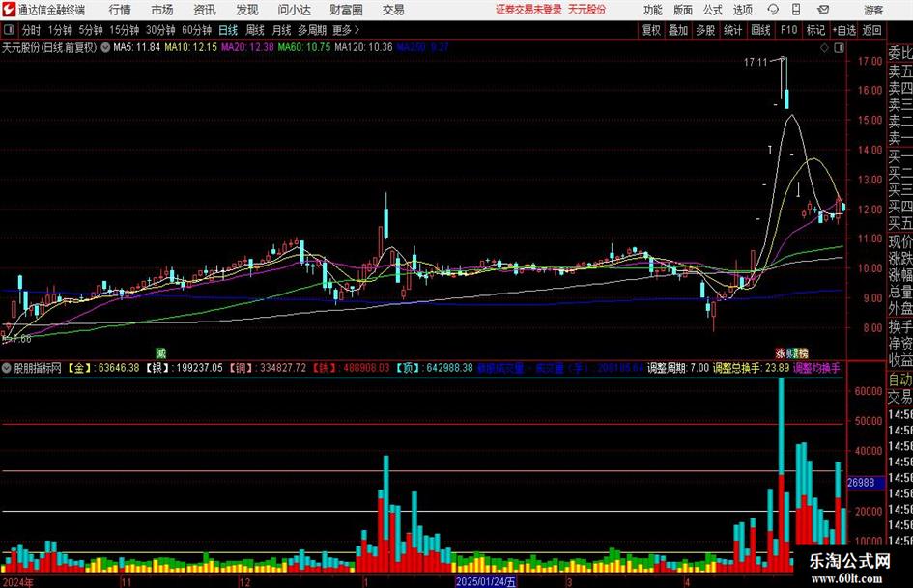Viewport: 913px width, 588px height.
Task: Click the 画线 drawing toolbar button
Action: pyautogui.click(x=761, y=30)
